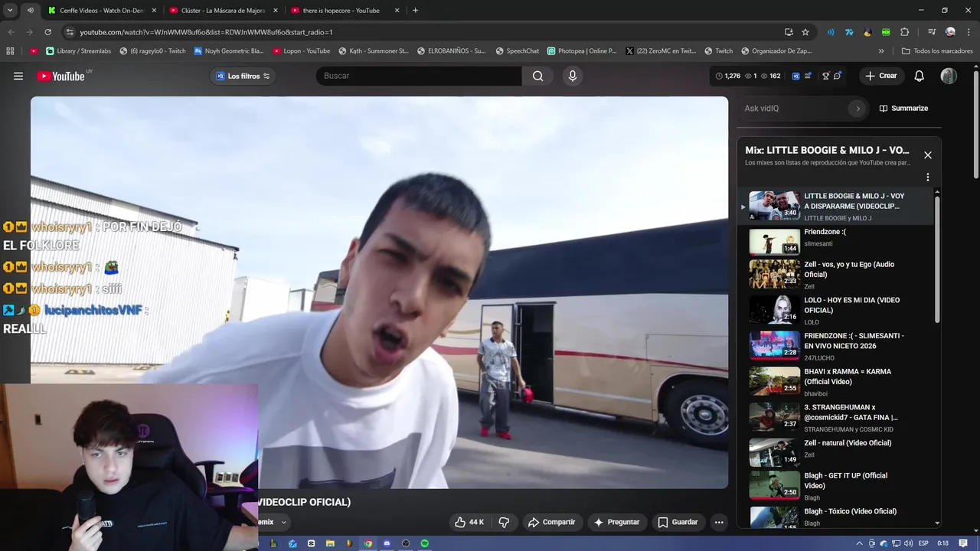Click the browser address bar URL
The image size is (980, 551).
pos(206,32)
